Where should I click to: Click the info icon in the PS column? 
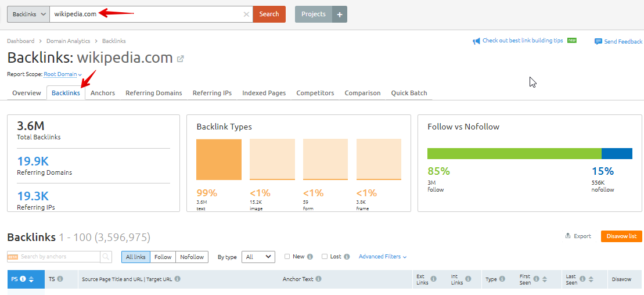click(x=23, y=279)
